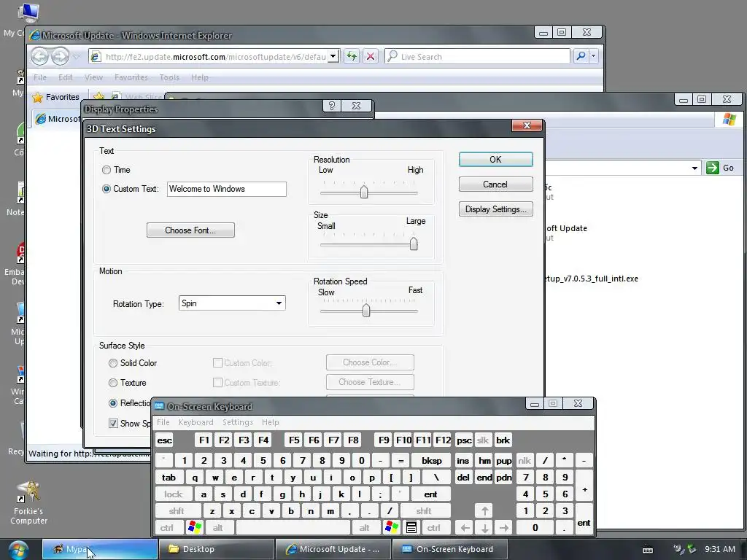Switch to the Desktop taskbar button
This screenshot has height=560, width=747.
click(216, 549)
